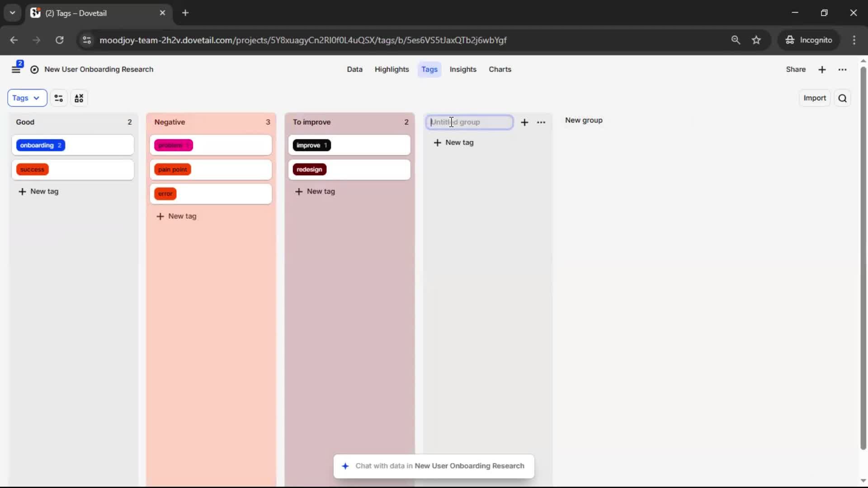Switch to the Highlights tab

[392, 70]
